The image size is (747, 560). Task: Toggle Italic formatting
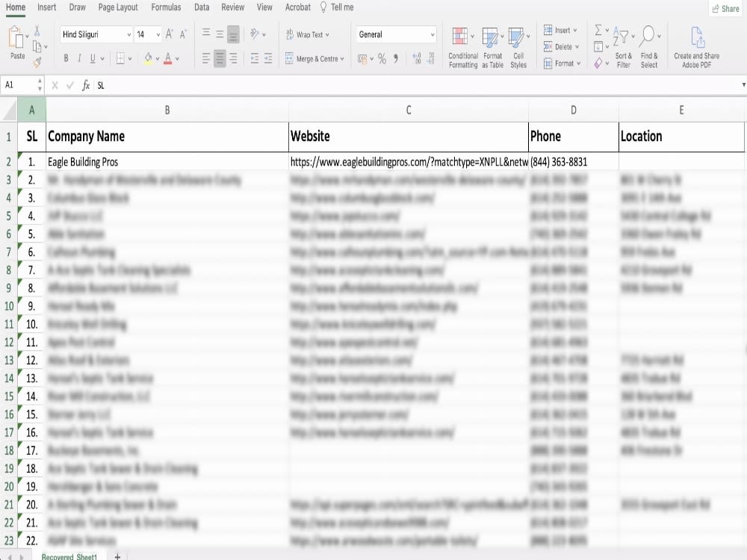click(79, 58)
